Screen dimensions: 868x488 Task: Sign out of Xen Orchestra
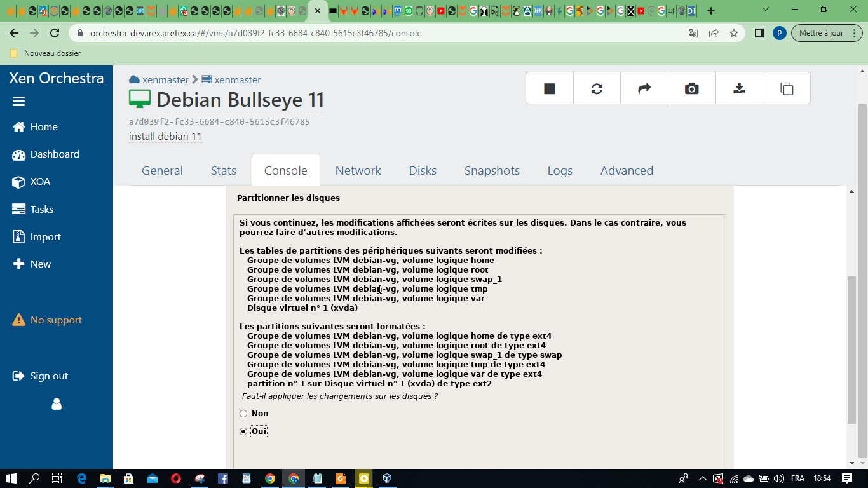pyautogui.click(x=40, y=376)
